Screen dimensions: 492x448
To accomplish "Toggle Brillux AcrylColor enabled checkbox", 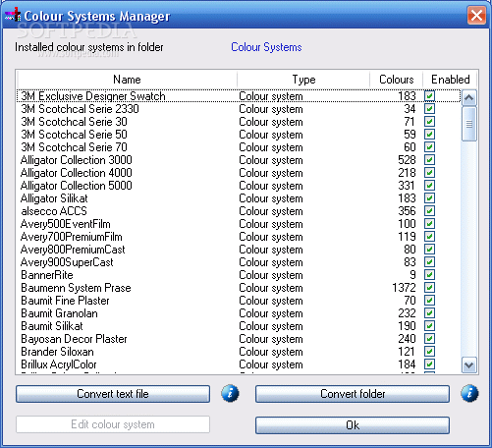I will point(429,364).
